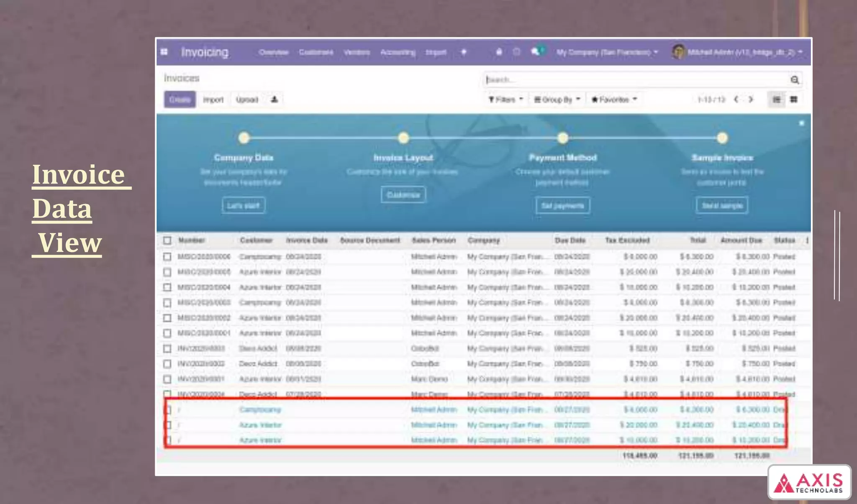Click the user avatar picture

[678, 52]
